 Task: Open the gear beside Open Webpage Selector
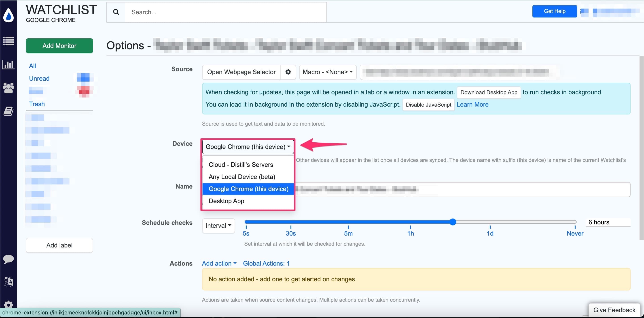[x=288, y=72]
